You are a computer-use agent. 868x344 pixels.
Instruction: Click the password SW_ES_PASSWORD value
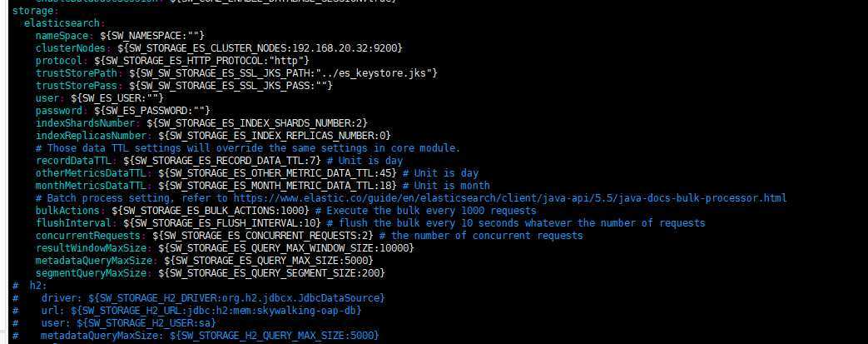coord(152,111)
